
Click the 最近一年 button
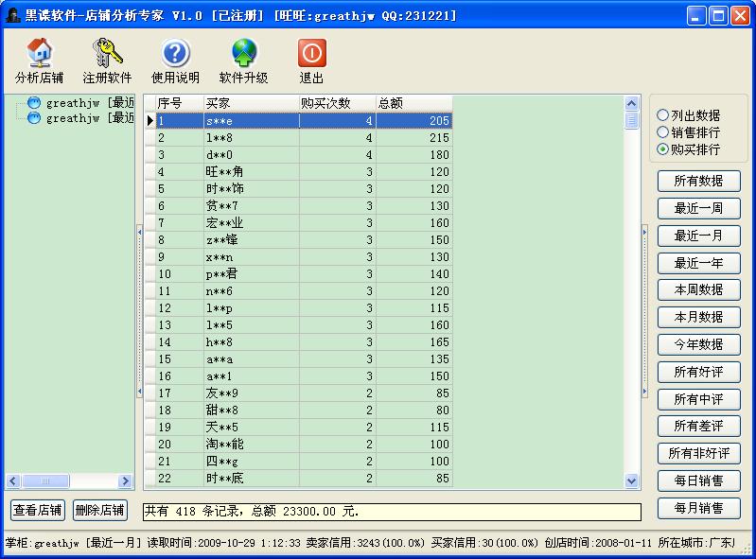coord(698,263)
